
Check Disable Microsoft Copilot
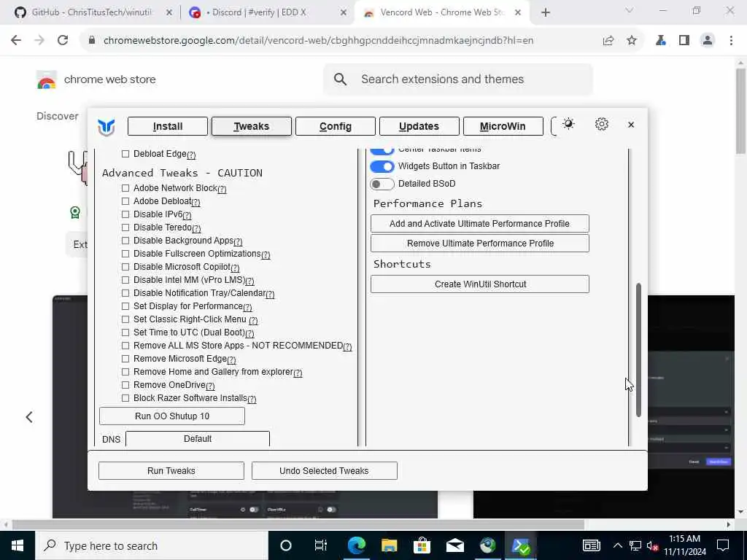coord(125,267)
